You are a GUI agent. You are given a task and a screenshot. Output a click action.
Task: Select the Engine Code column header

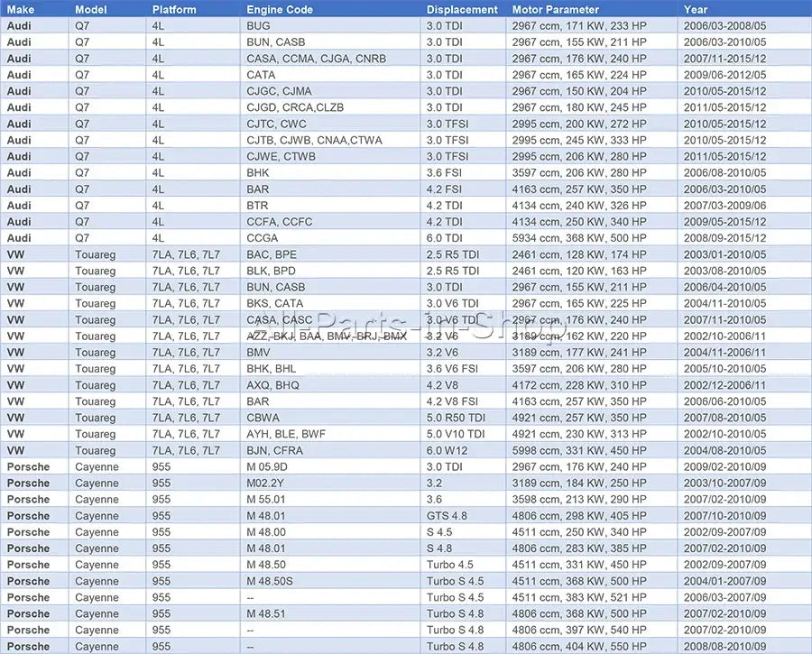coord(280,9)
